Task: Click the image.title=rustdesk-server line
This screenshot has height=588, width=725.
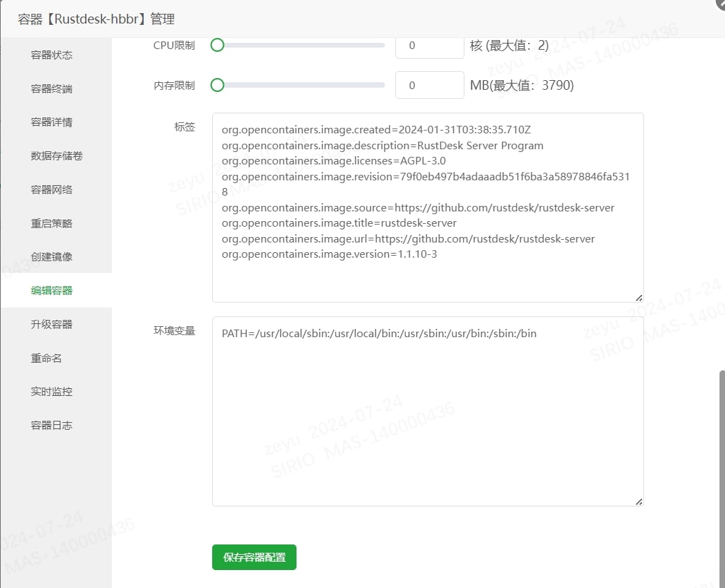Action: tap(339, 223)
